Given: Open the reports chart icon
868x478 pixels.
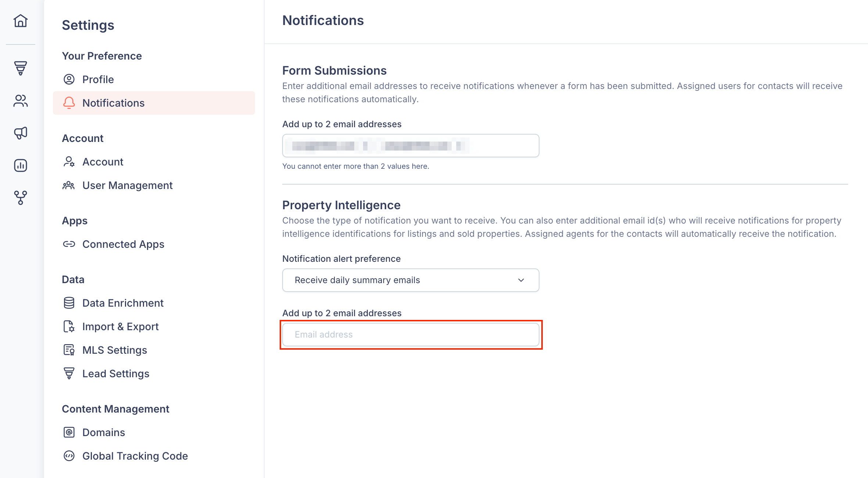Looking at the screenshot, I should pyautogui.click(x=21, y=165).
